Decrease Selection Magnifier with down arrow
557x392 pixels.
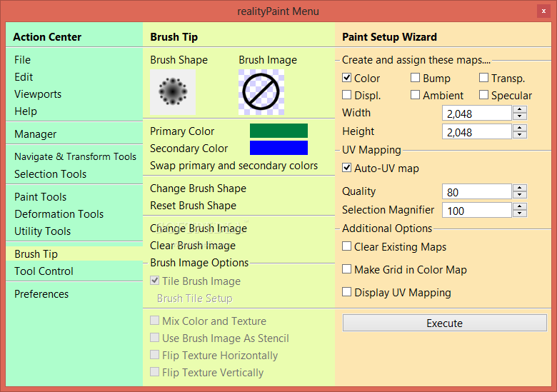click(x=520, y=213)
